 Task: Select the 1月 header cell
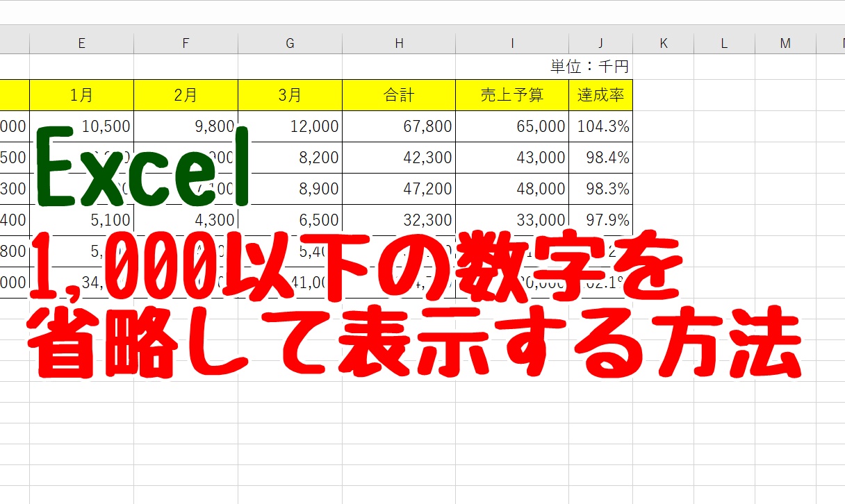(81, 95)
